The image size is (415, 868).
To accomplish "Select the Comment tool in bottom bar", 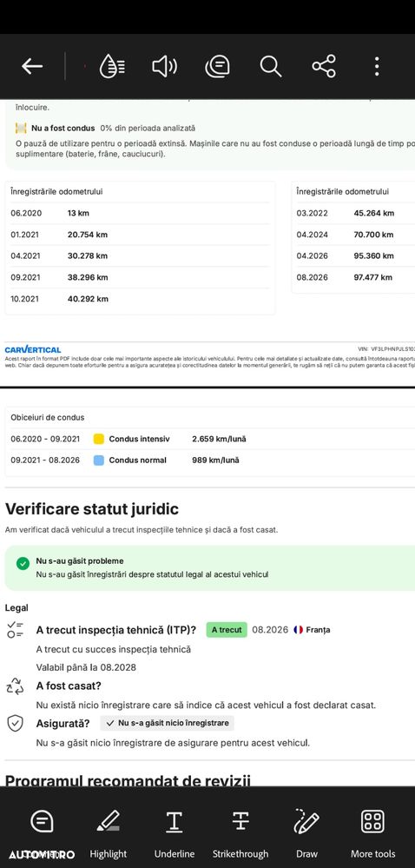I will click(42, 821).
